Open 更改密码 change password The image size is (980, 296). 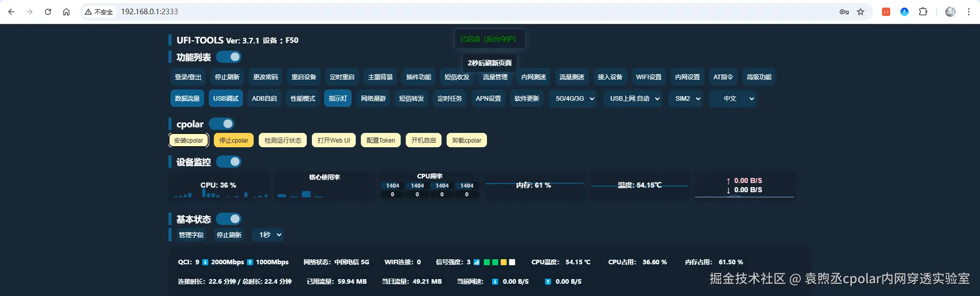265,77
